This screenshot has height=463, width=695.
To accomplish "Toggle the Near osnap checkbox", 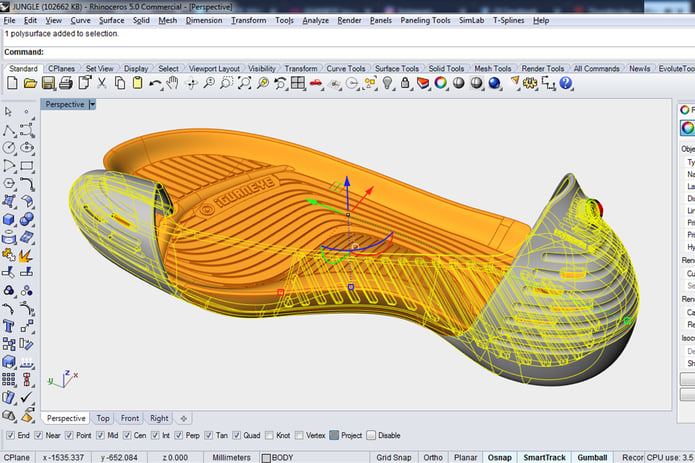I will [39, 436].
